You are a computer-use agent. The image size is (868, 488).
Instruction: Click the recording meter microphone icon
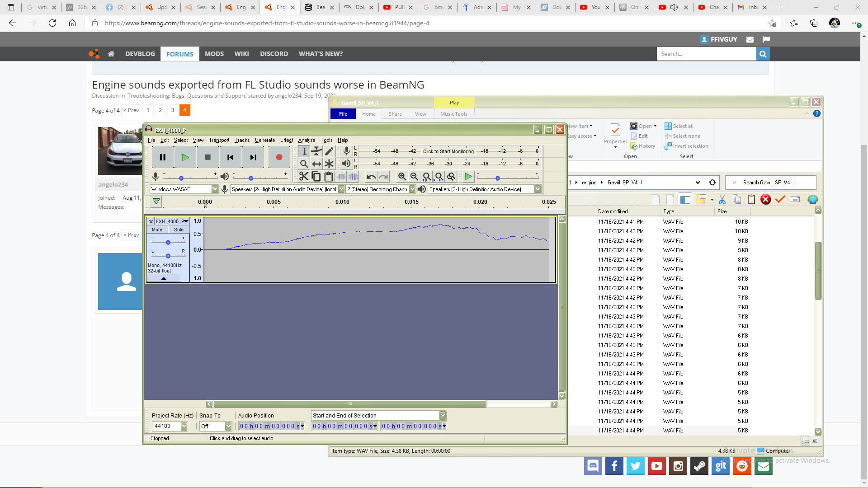(347, 151)
